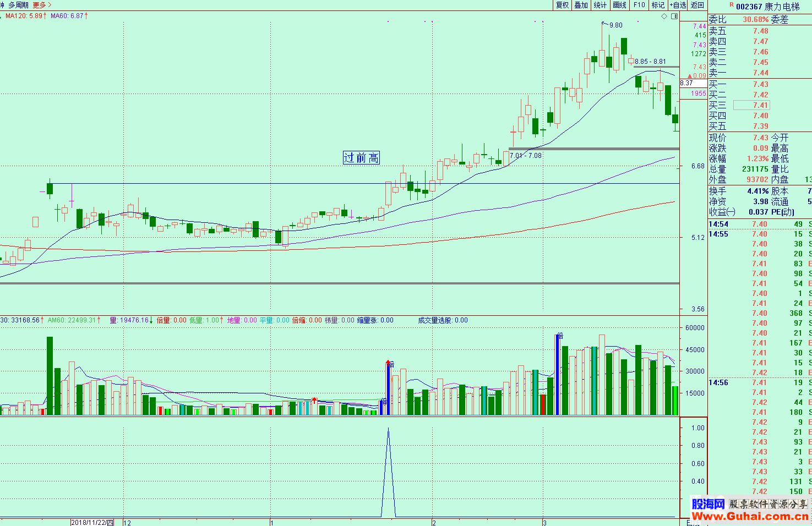Screen dimensions: 812x526
Task: Click the month 12 marker on time axis
Action: pos(127,522)
